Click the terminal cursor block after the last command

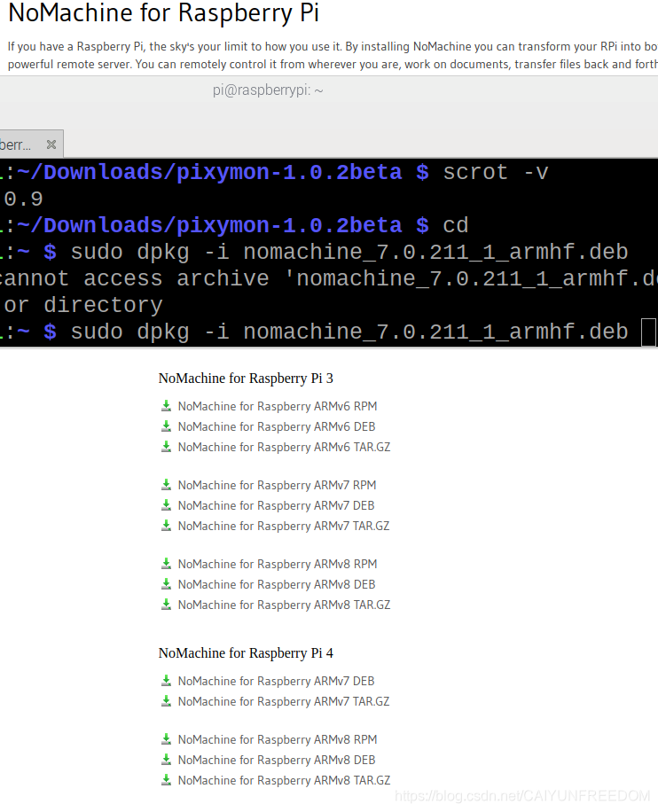click(648, 332)
